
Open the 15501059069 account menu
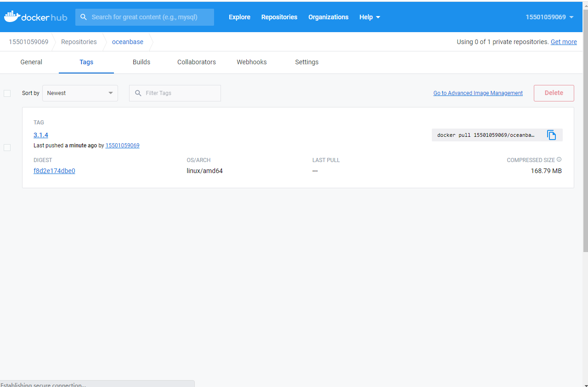pos(549,17)
